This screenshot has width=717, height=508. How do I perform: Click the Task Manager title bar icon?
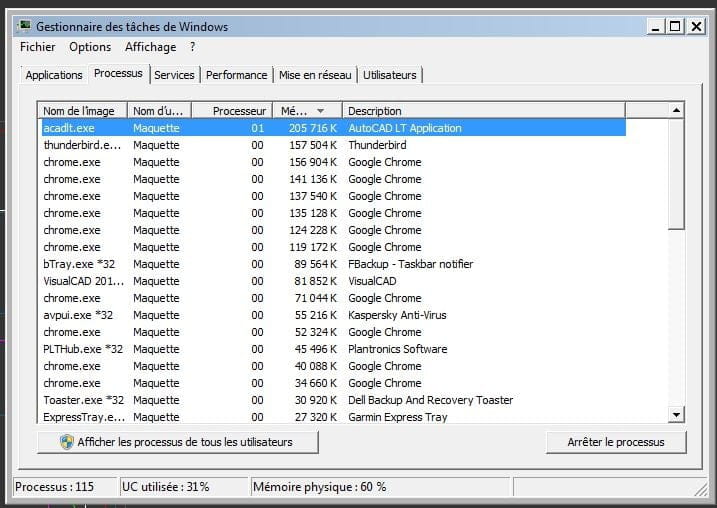tap(24, 26)
